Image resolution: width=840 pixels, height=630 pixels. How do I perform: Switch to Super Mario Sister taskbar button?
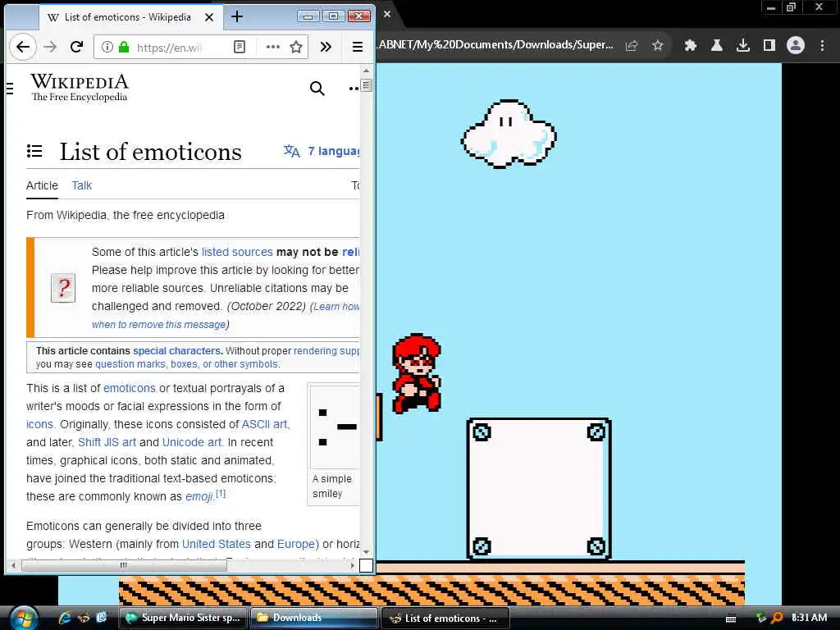click(184, 618)
